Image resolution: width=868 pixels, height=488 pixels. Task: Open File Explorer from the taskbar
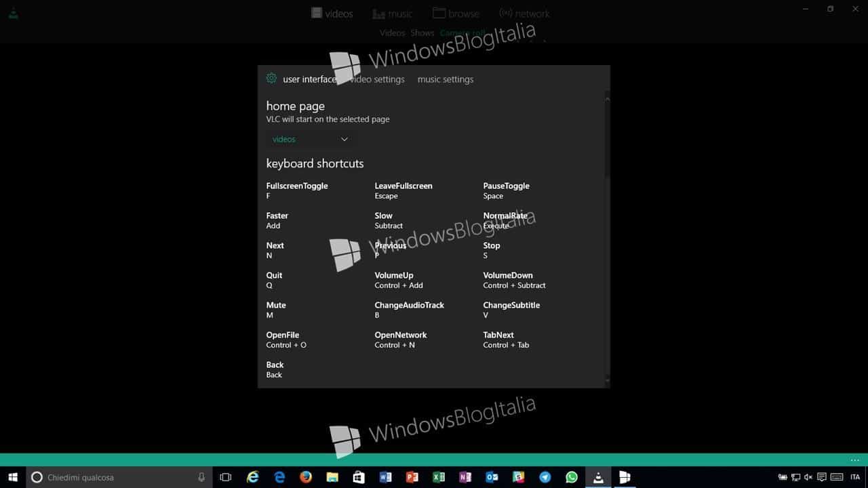point(332,477)
